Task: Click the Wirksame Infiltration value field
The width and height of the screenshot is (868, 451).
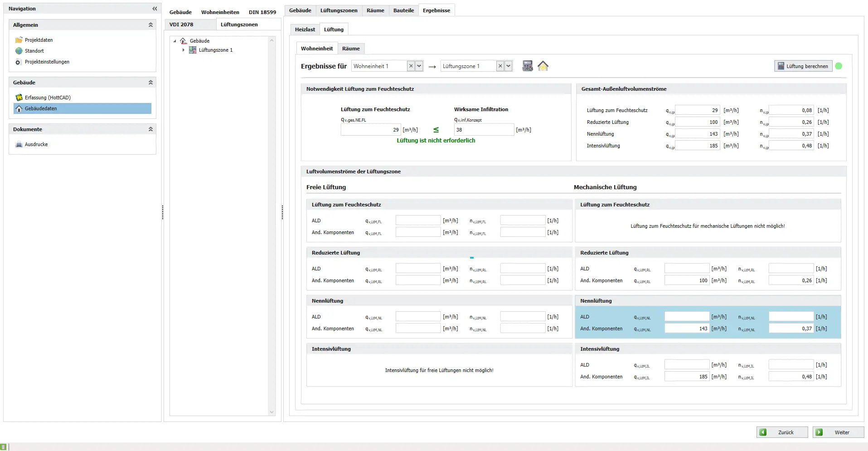Action: 484,130
